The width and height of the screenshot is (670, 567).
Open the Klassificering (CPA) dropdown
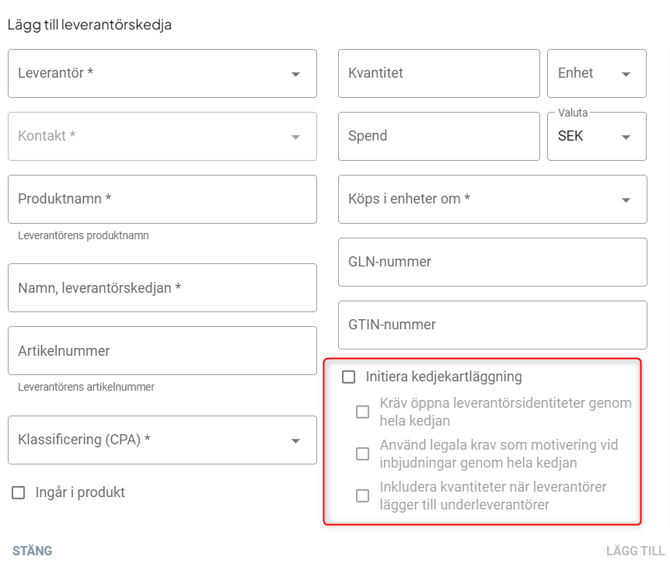coord(162,440)
